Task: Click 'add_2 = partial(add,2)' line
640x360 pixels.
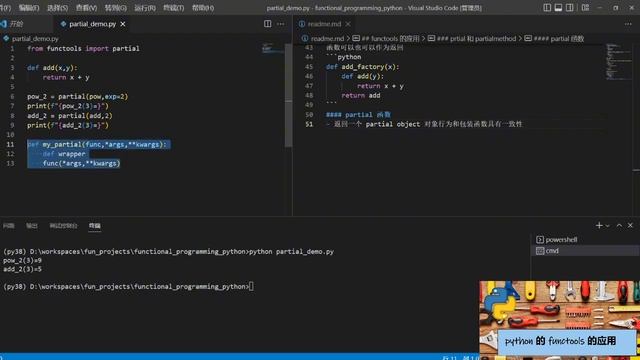Action: (x=70, y=116)
